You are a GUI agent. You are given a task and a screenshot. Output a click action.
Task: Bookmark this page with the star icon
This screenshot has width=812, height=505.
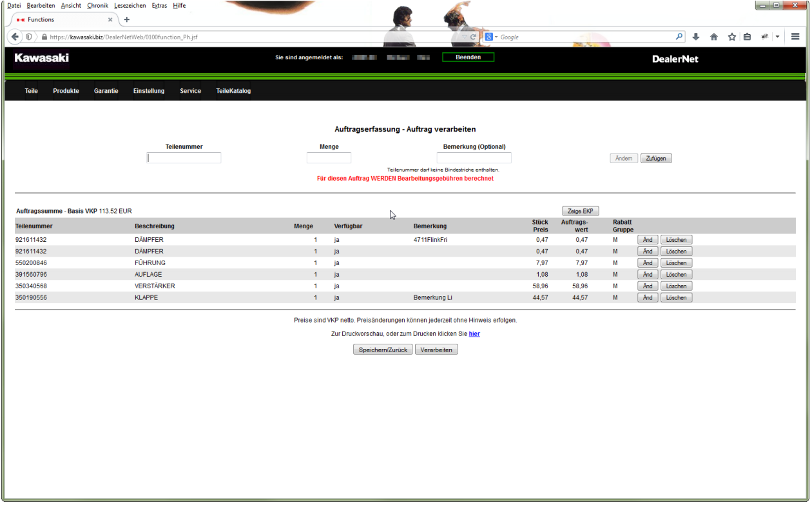(732, 37)
